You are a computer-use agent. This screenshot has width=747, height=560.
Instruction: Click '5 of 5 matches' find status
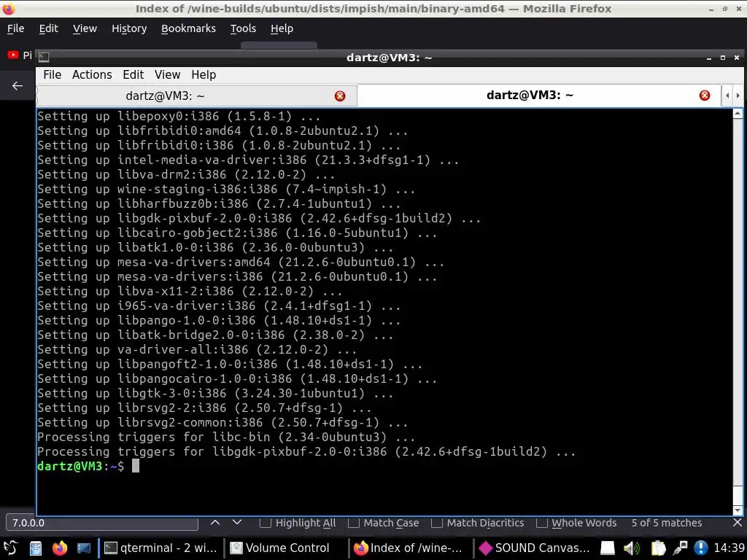tap(667, 523)
